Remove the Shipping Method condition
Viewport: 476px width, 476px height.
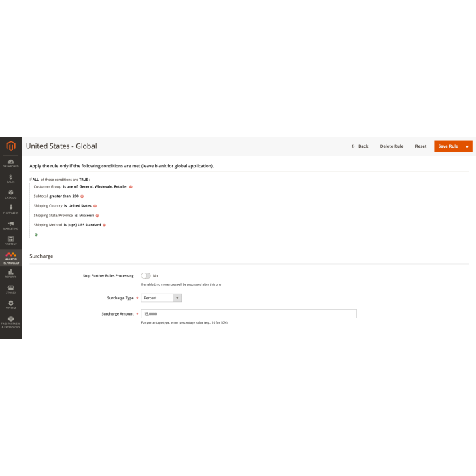point(104,225)
